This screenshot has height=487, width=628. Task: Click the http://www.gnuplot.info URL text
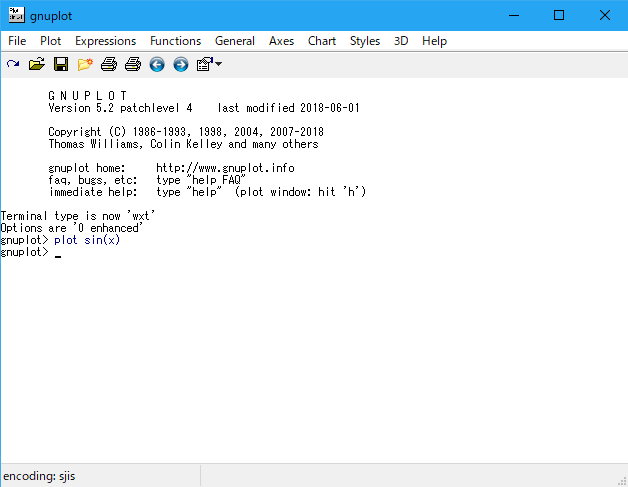point(225,168)
